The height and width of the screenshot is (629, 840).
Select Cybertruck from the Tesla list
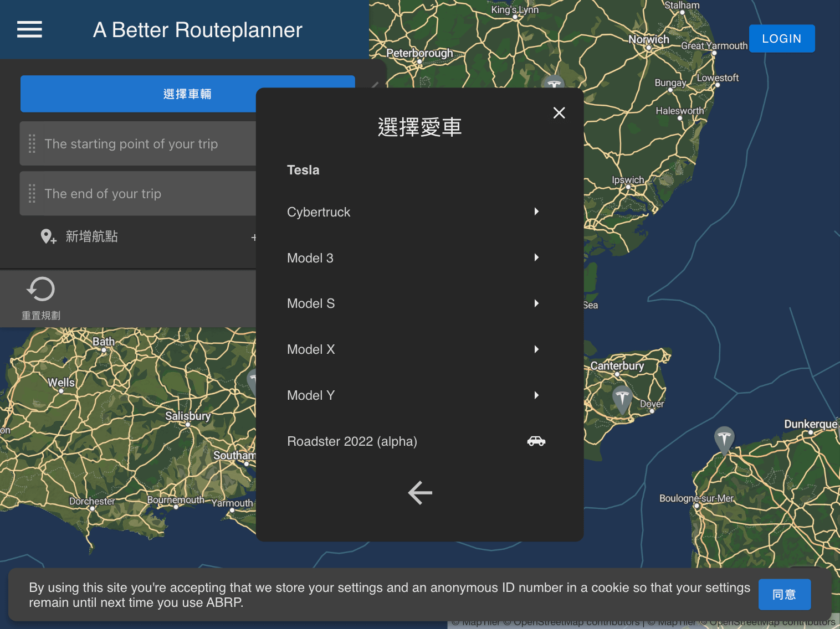click(419, 212)
